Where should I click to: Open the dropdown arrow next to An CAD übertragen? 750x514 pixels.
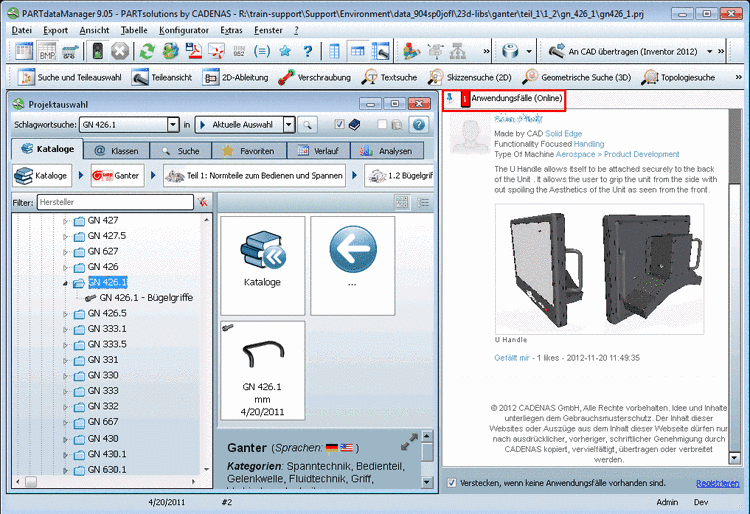click(710, 51)
